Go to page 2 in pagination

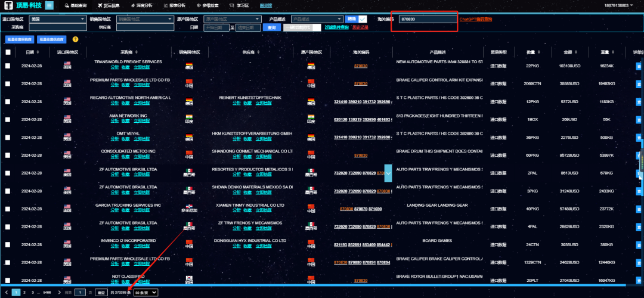(x=24, y=292)
